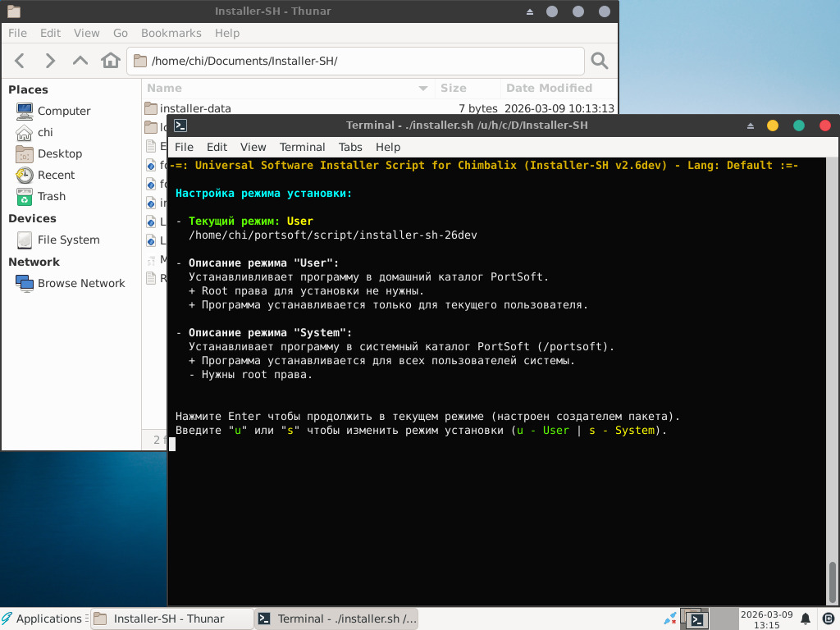Go back in Thunar navigation
The width and height of the screenshot is (840, 630).
[x=20, y=61]
